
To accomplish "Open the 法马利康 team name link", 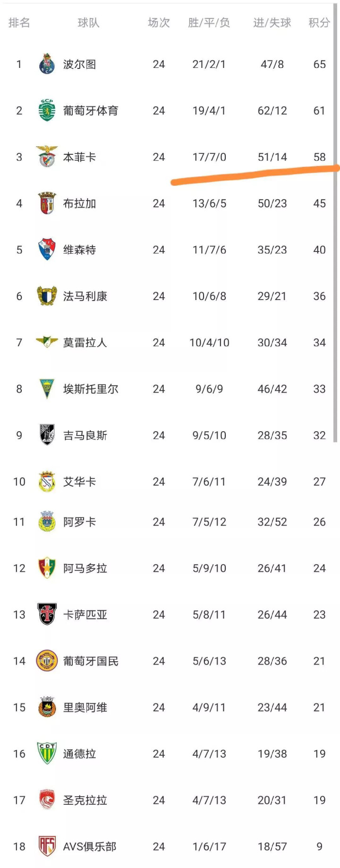I will (x=85, y=296).
